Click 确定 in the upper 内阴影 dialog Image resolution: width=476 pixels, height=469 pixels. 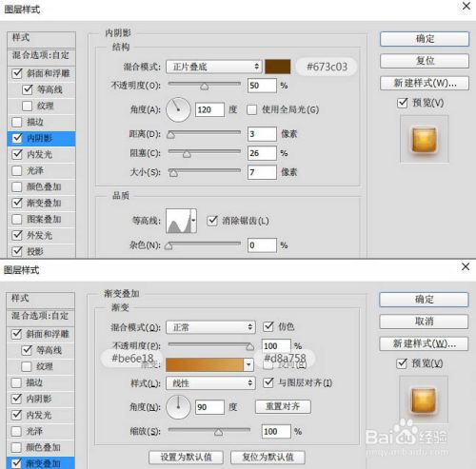[x=425, y=39]
